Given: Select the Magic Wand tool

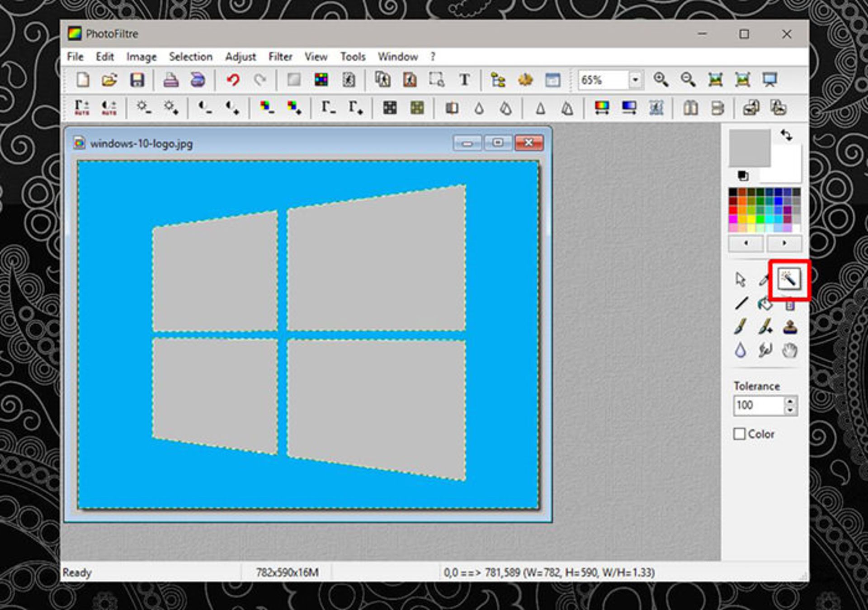Looking at the screenshot, I should [789, 279].
